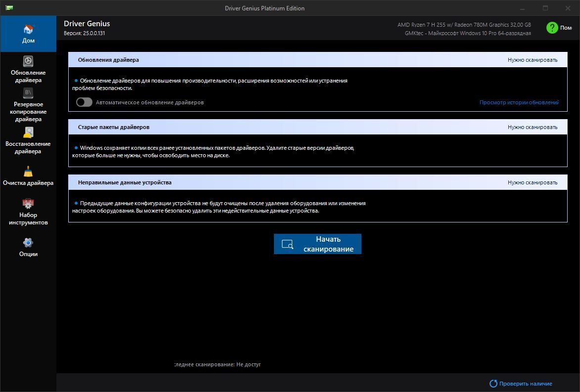The width and height of the screenshot is (580, 392).
Task: Click the green help question mark icon
Action: [552, 28]
